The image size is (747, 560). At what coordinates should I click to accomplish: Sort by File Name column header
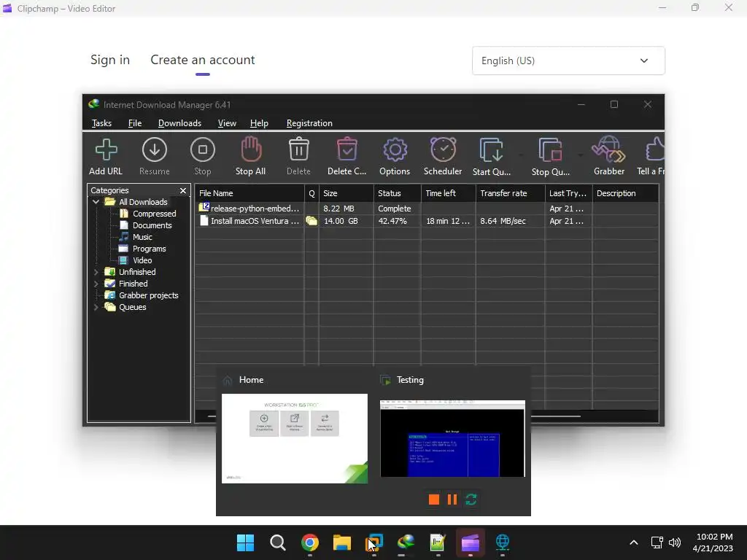point(249,193)
